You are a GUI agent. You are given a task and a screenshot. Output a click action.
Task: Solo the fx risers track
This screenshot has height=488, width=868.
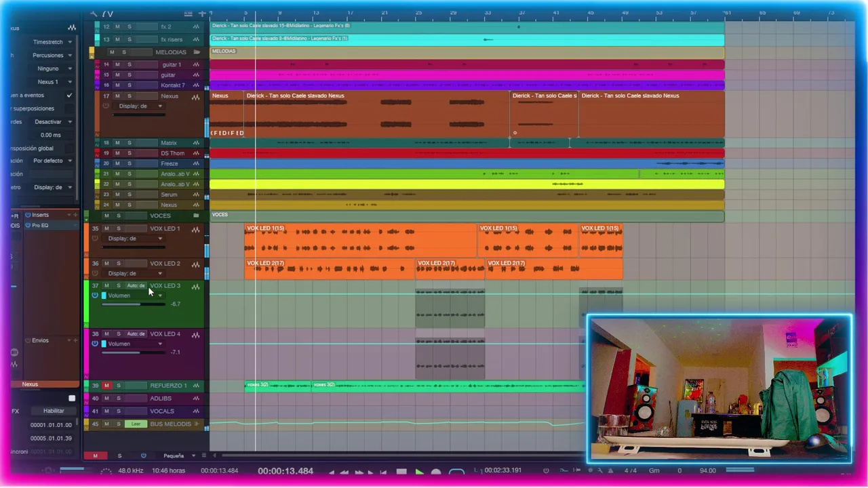pos(129,39)
